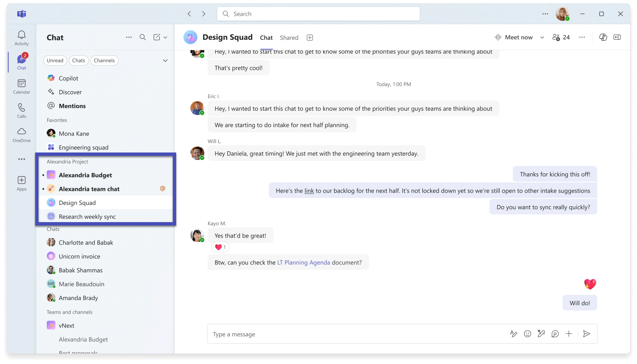The image size is (637, 364).
Task: Expand the filter pills chevron
Action: tap(165, 60)
